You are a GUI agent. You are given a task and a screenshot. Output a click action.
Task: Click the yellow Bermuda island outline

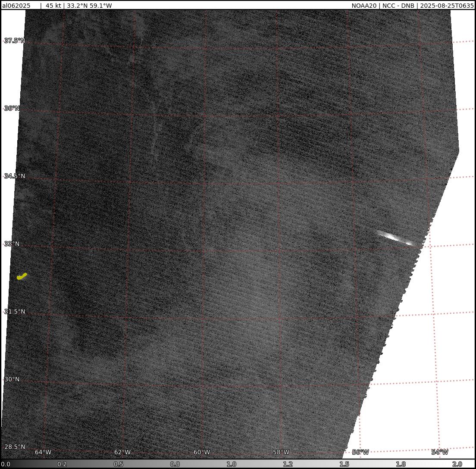tap(22, 276)
